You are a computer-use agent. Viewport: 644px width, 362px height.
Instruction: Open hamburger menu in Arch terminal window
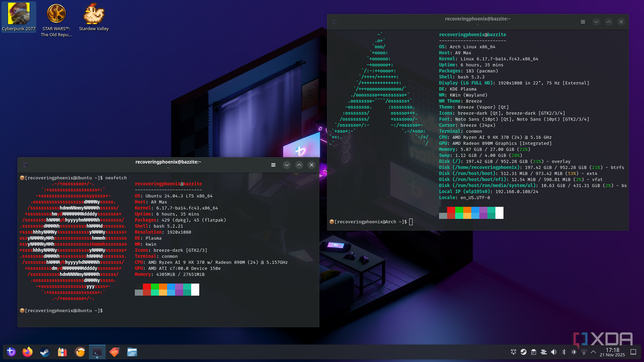[583, 22]
